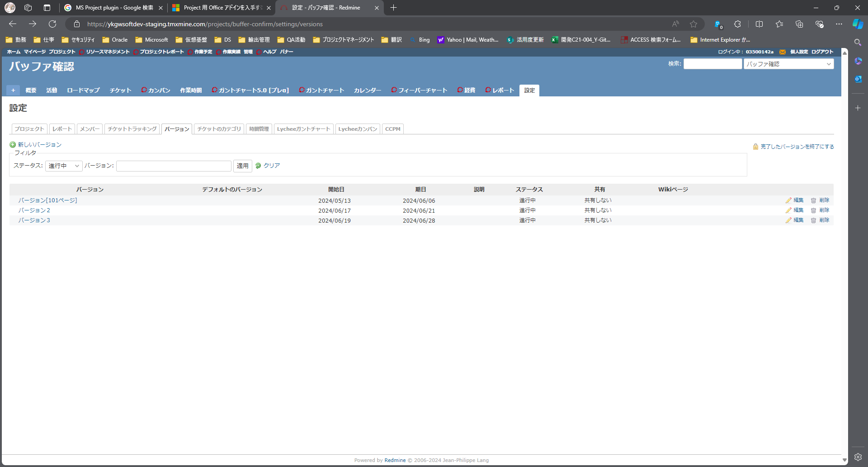868x467 pixels.
Task: Click the ログアウト link in top bar
Action: coord(822,52)
